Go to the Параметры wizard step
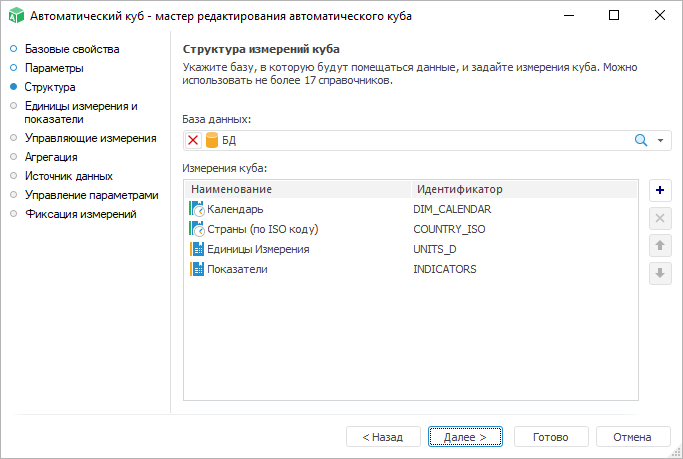 click(x=54, y=68)
